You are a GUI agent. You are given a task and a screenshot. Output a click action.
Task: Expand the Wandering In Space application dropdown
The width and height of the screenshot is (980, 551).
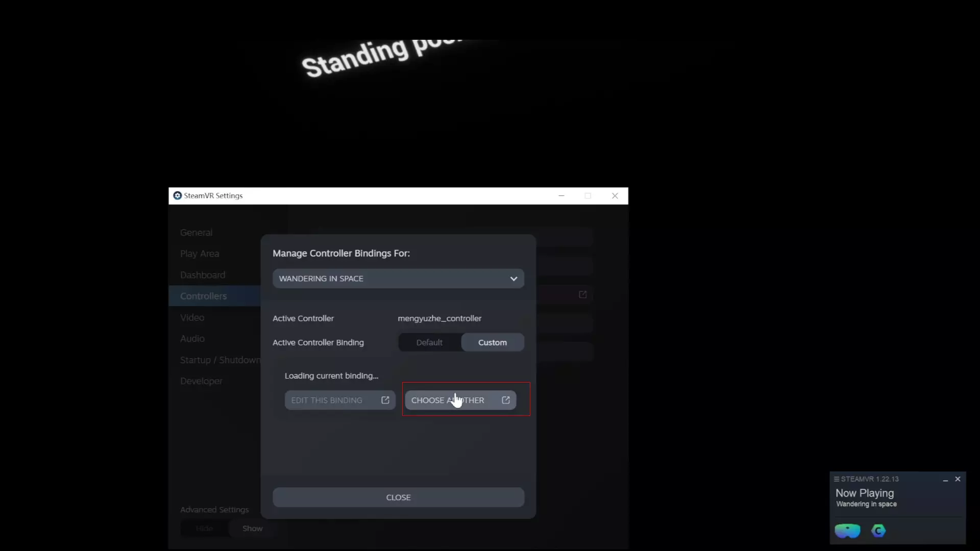pos(398,279)
